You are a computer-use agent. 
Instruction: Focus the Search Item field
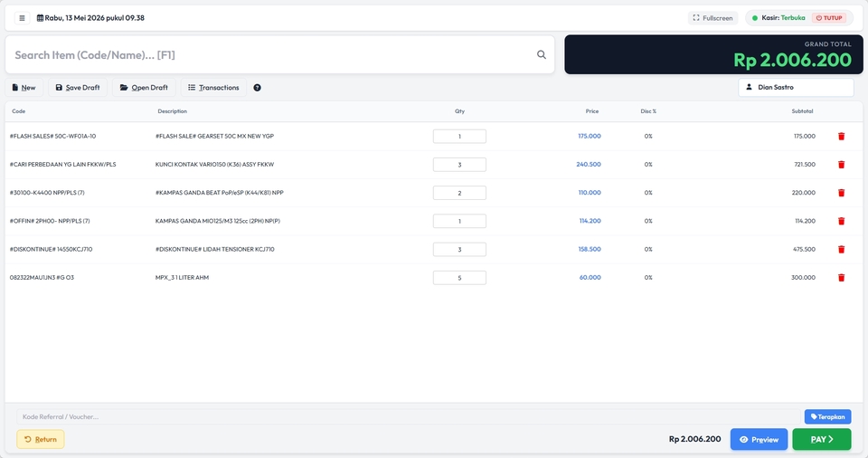click(x=279, y=54)
